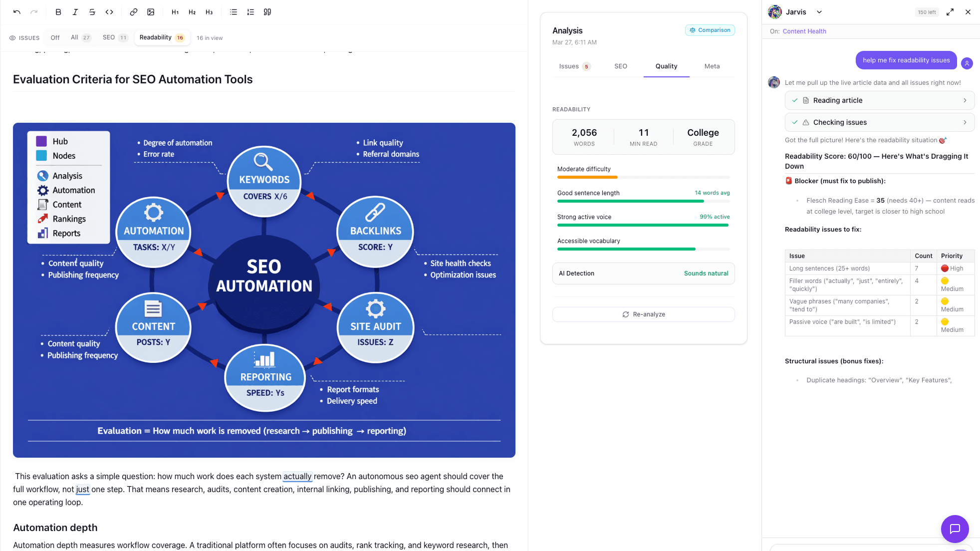The height and width of the screenshot is (551, 980).
Task: Apply italic formatting
Action: tap(75, 11)
